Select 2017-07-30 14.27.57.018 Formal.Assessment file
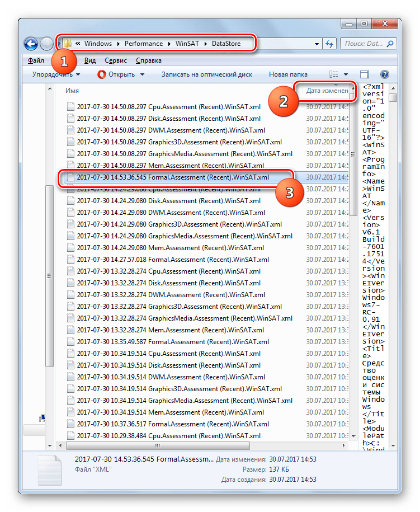Viewport: 420px width, 512px height. (173, 260)
